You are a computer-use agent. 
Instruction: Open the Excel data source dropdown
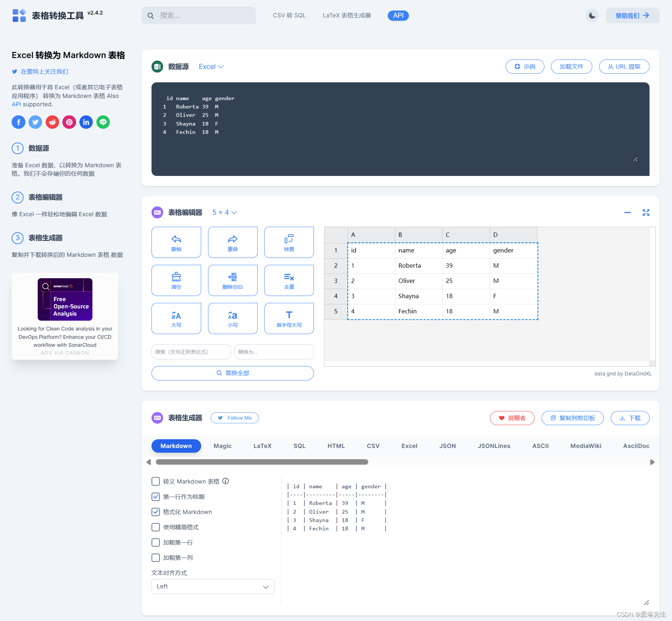211,67
